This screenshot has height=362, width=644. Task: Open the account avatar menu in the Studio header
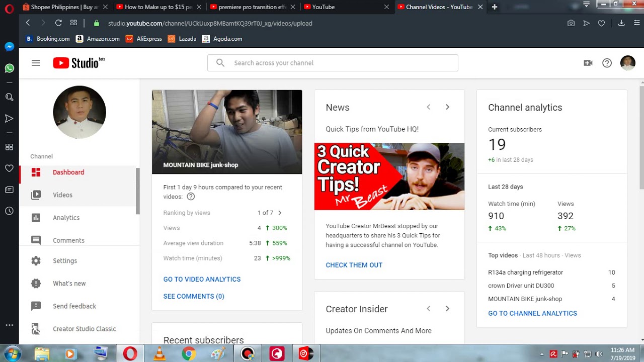tap(628, 63)
